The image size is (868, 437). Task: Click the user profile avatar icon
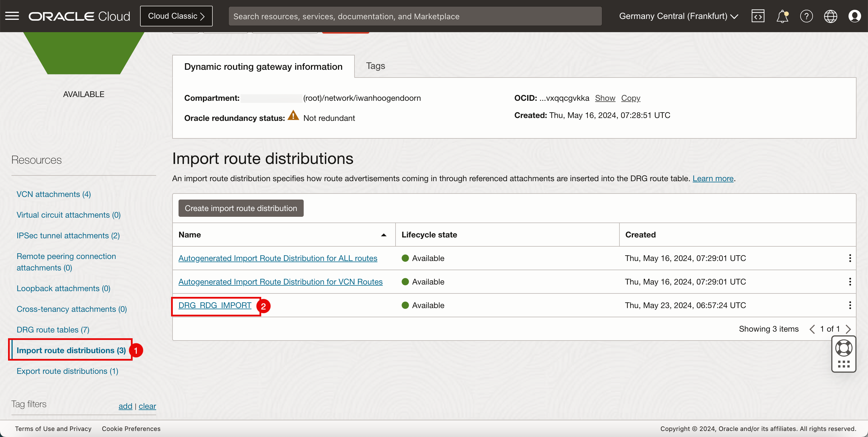pos(855,16)
